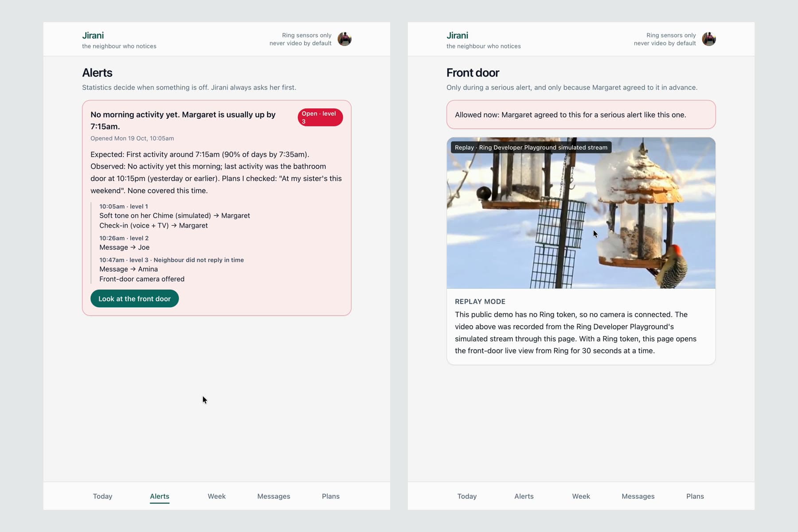Click "Opened Mon 19 Oct, 10:05am" text
Image resolution: width=798 pixels, height=532 pixels.
[x=132, y=138]
